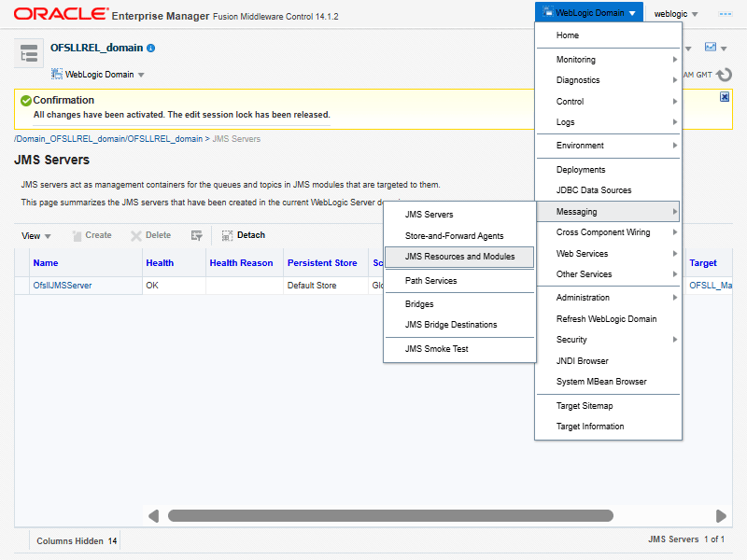Viewport: 747px width, 560px height.
Task: Click the refresh page icon
Action: coord(725,75)
